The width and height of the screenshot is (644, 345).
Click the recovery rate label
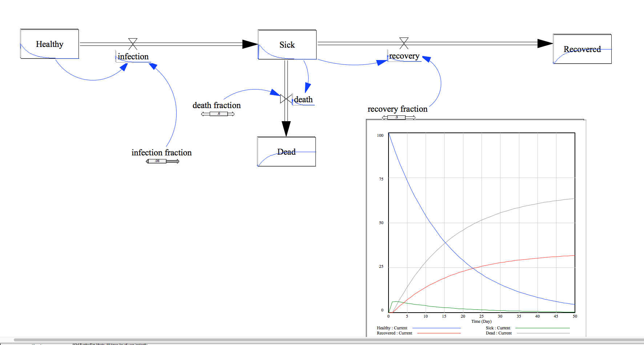point(404,56)
